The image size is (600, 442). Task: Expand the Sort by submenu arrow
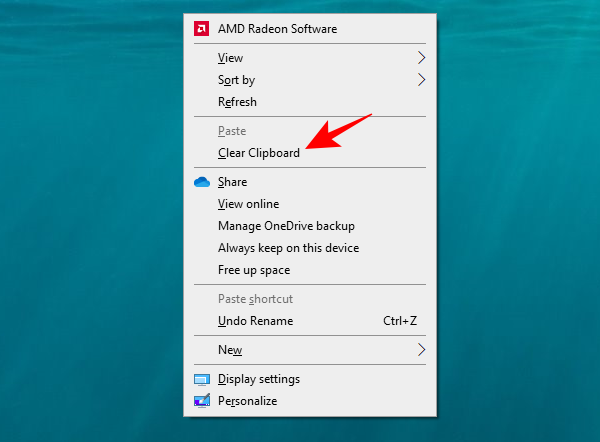coord(421,80)
